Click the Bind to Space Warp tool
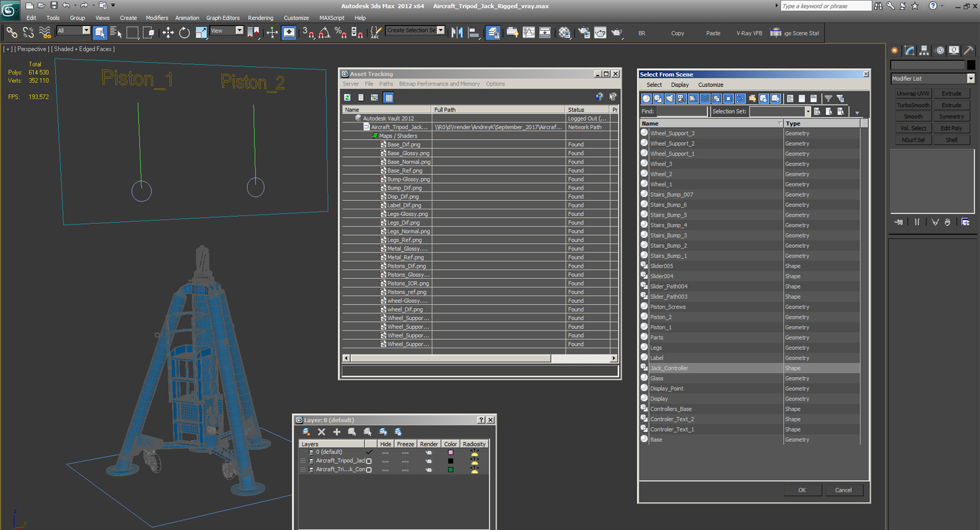Viewport: 980px width, 530px height. pyautogui.click(x=45, y=32)
